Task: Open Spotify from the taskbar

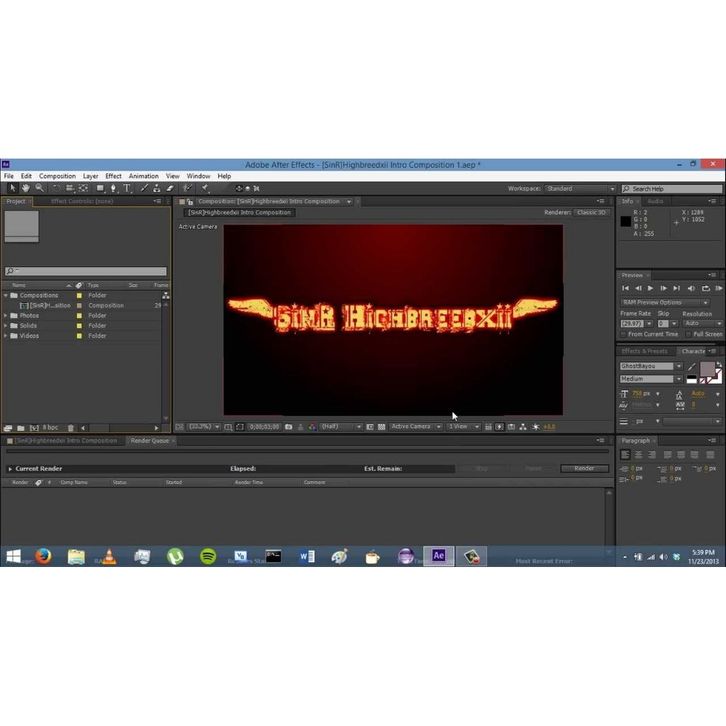Action: [x=207, y=556]
